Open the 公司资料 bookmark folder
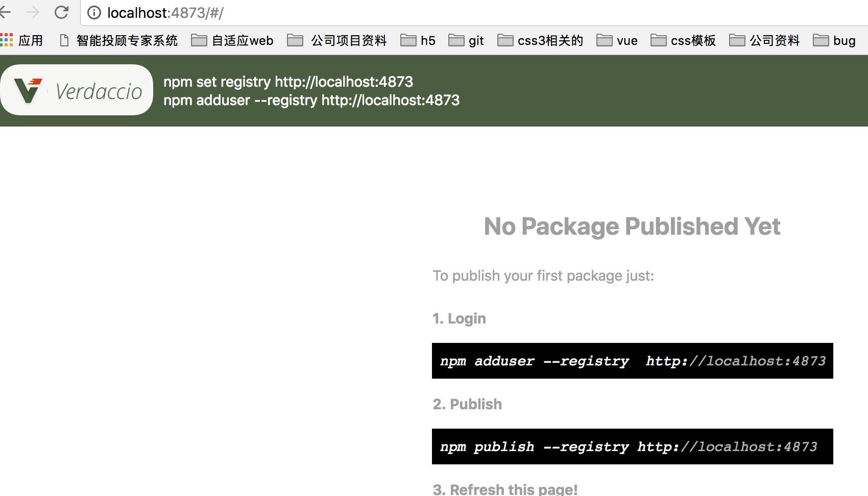 click(764, 40)
